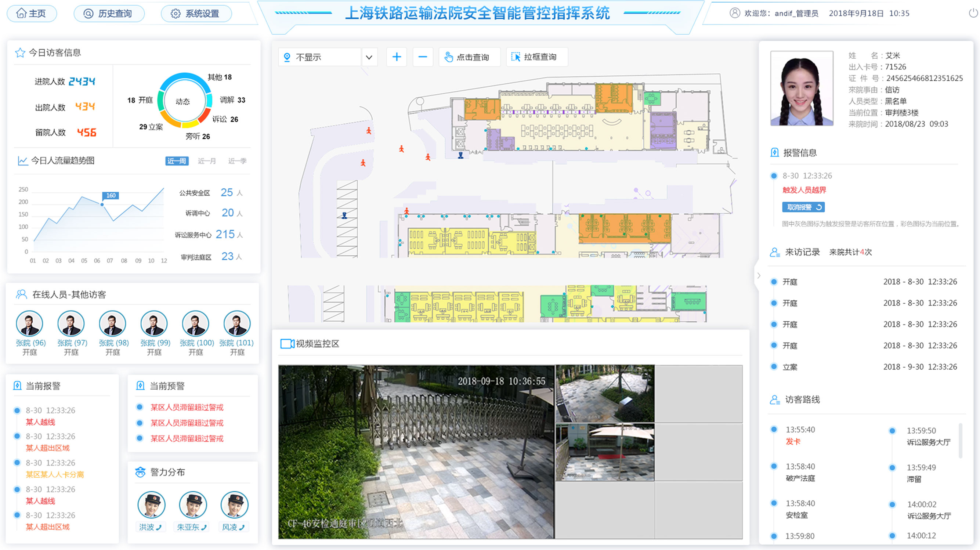
Task: Click the 警力分布 (police distribution) icon
Action: [139, 473]
